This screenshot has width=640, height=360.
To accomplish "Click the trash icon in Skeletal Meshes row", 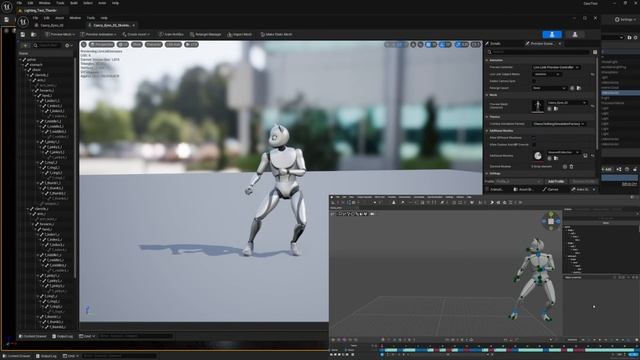I will [x=571, y=167].
